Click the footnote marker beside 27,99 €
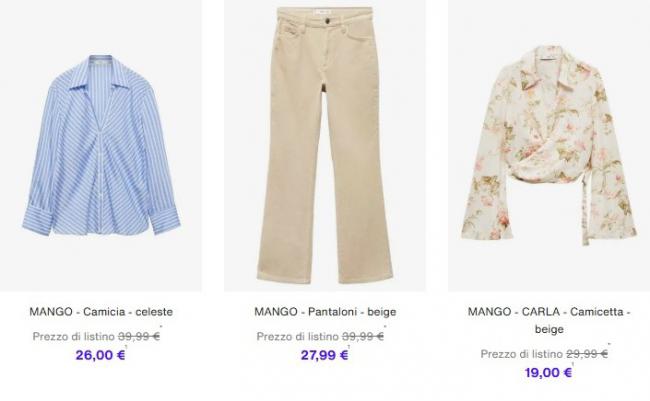Image resolution: width=650 pixels, height=401 pixels. pos(349,347)
